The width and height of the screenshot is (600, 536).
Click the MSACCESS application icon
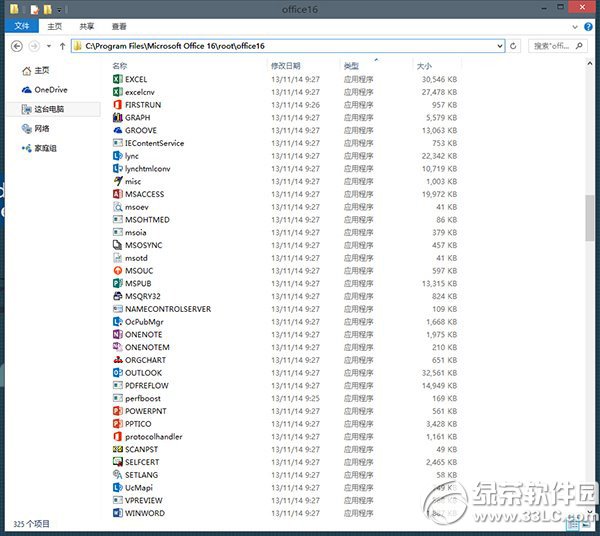click(117, 194)
